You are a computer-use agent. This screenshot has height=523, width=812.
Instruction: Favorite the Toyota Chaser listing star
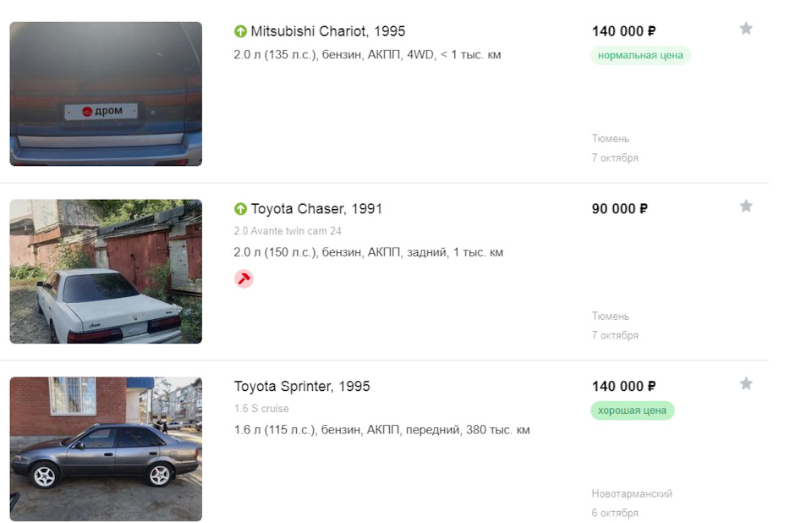click(x=745, y=206)
